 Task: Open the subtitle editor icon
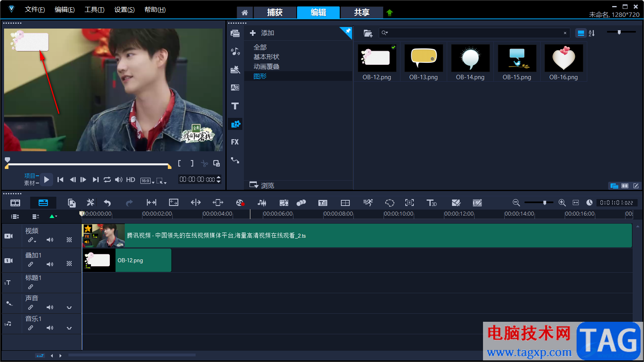(x=323, y=203)
